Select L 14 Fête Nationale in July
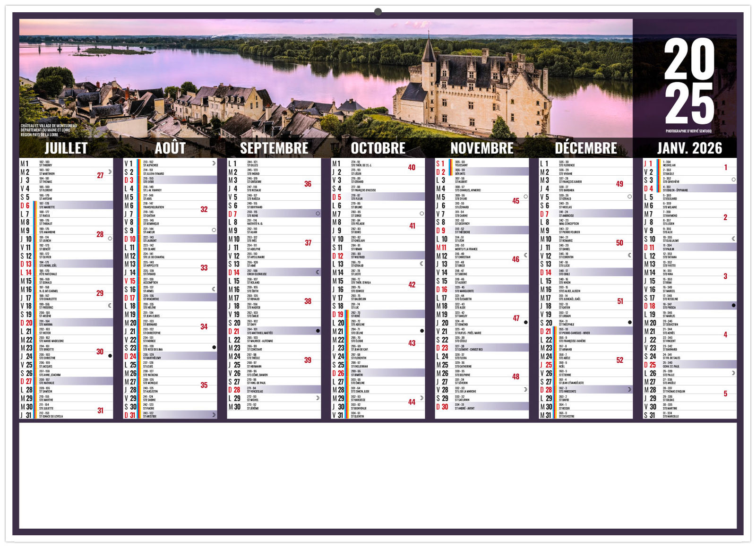 pos(66,272)
